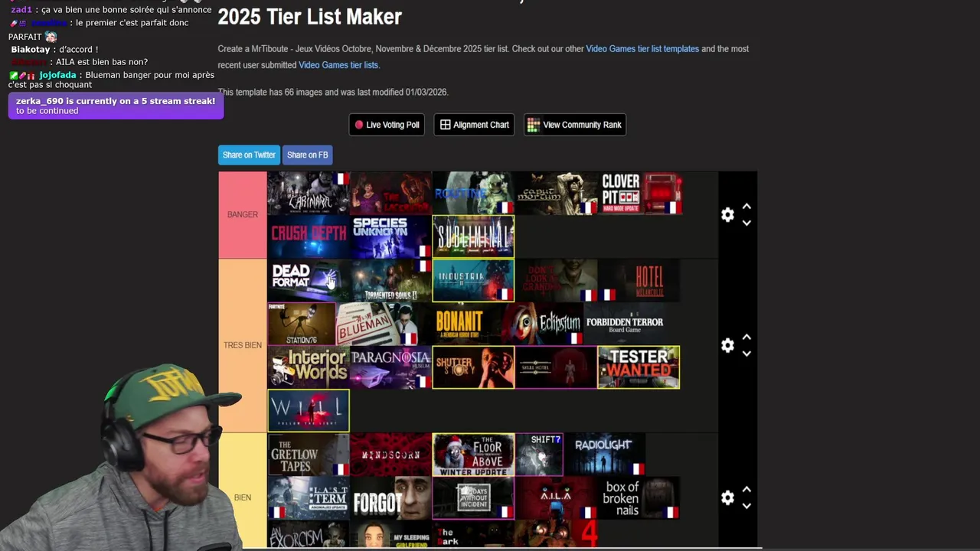This screenshot has height=551, width=980.
Task: Select the Box of Broken Nails thumbnail
Action: click(x=639, y=498)
